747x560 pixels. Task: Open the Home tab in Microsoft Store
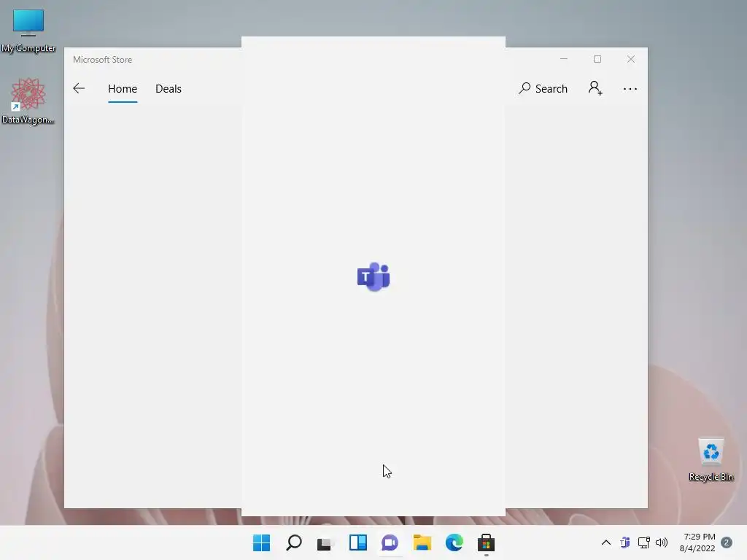pos(123,88)
